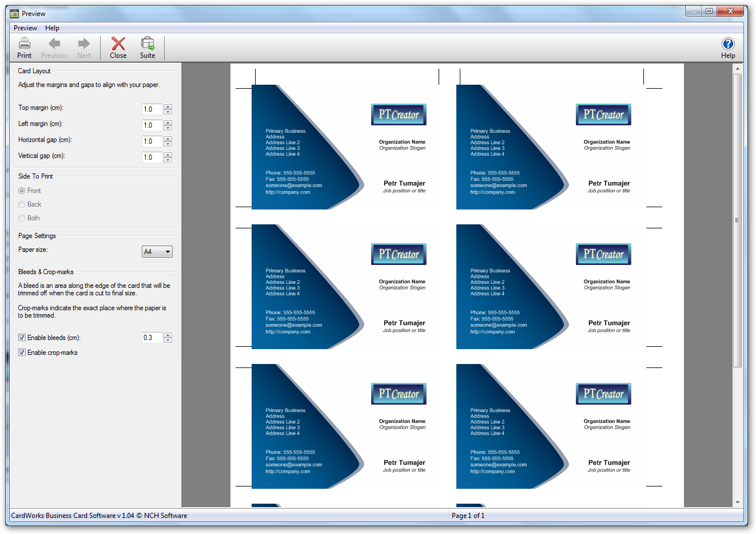Click the middle-left business card preview
Image resolution: width=756 pixels, height=534 pixels.
point(345,287)
